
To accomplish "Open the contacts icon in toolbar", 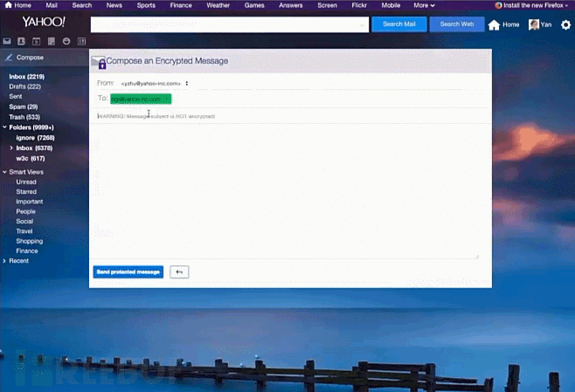I will point(21,41).
